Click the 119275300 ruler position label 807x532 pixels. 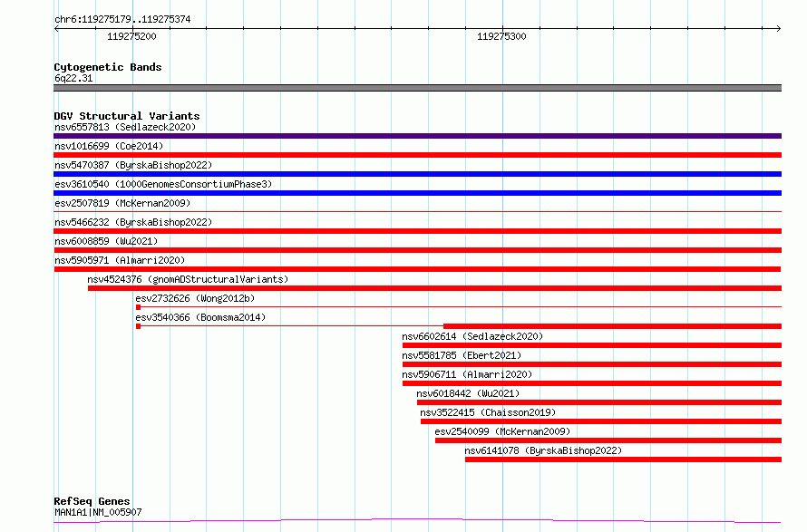point(501,36)
